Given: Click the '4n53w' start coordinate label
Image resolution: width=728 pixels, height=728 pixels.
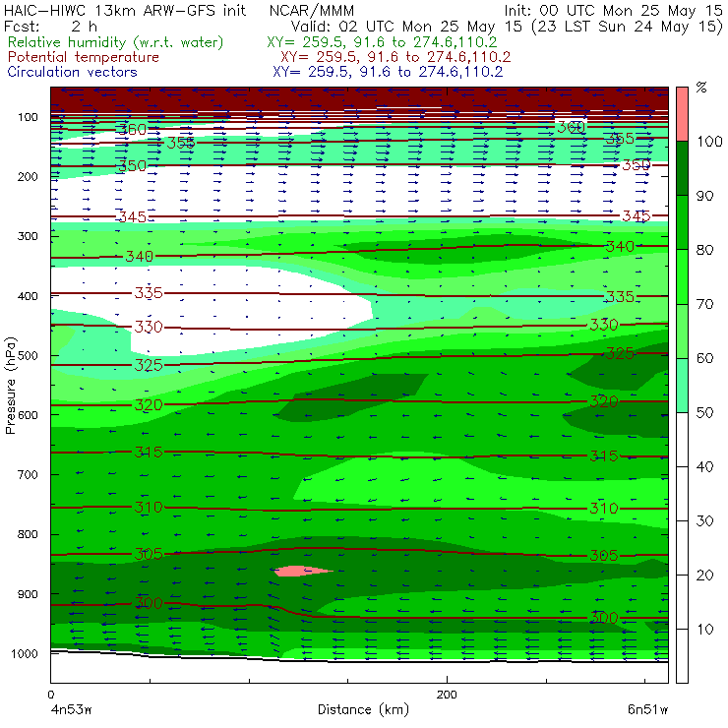Looking at the screenshot, I should 71,710.
